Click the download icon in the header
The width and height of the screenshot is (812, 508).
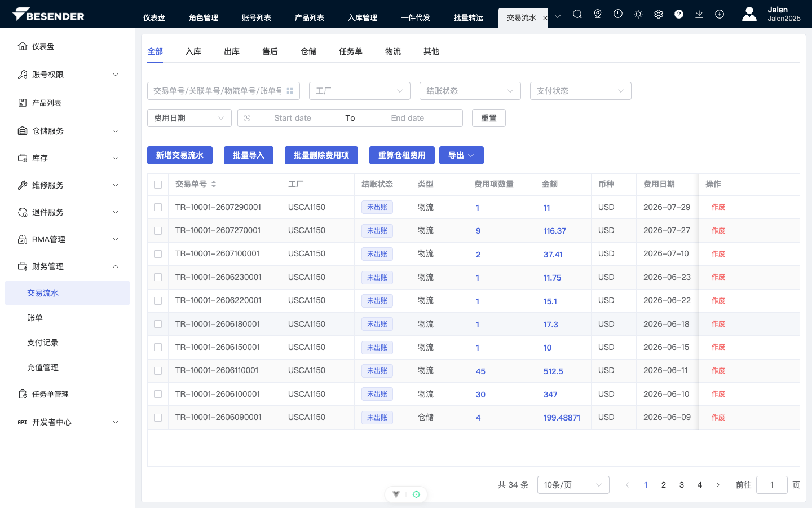(699, 14)
